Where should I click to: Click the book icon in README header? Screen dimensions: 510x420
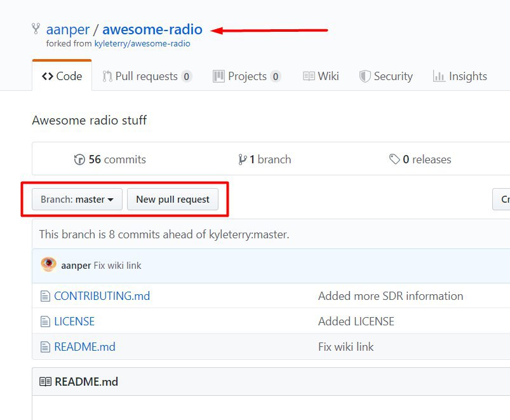(45, 382)
